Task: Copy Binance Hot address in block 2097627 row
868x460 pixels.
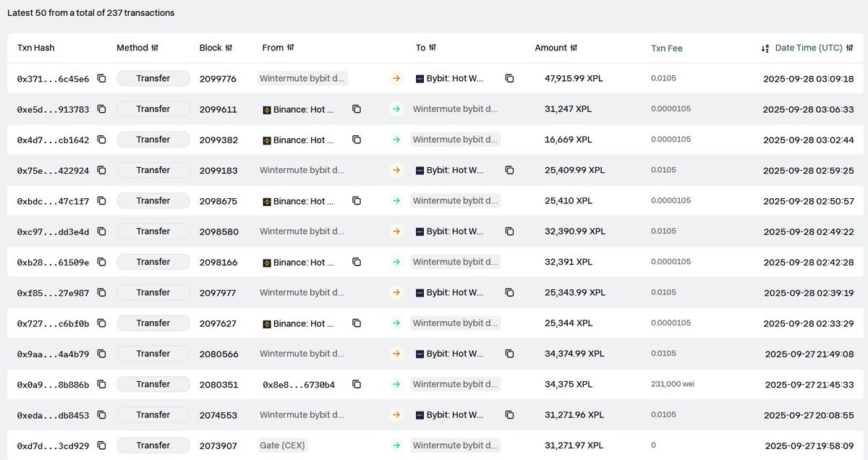Action: (x=356, y=323)
